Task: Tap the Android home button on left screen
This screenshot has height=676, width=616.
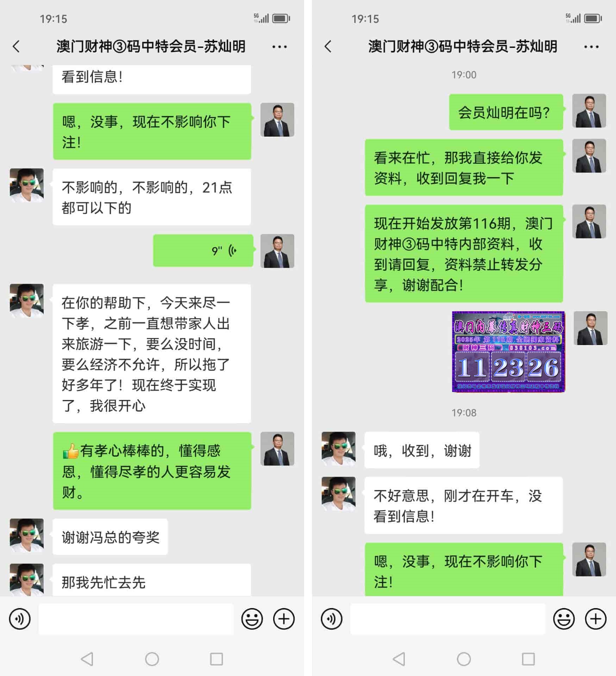Action: point(152,659)
